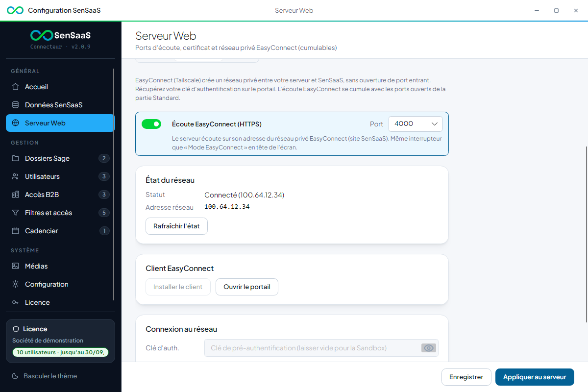
Task: Click the moon icon for theme switch
Action: 15,376
